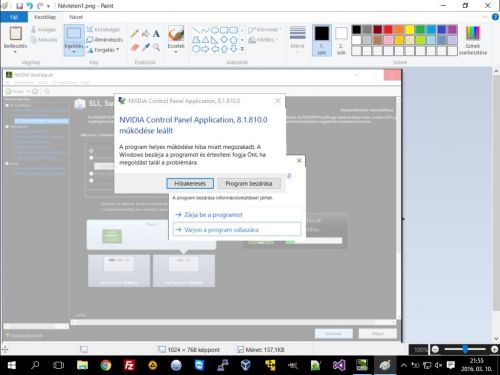Image resolution: width=500 pixels, height=375 pixels.
Task: Click the zoom slider handle
Action: (465, 349)
